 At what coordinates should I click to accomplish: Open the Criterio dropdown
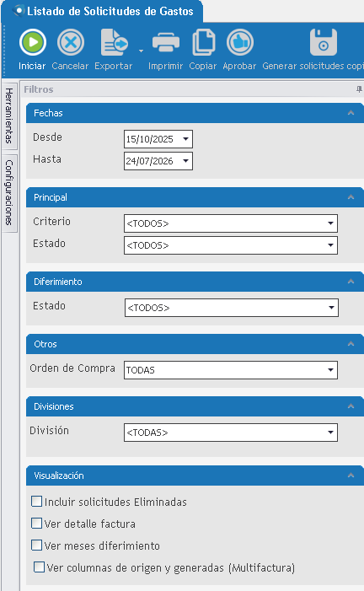[x=231, y=223]
